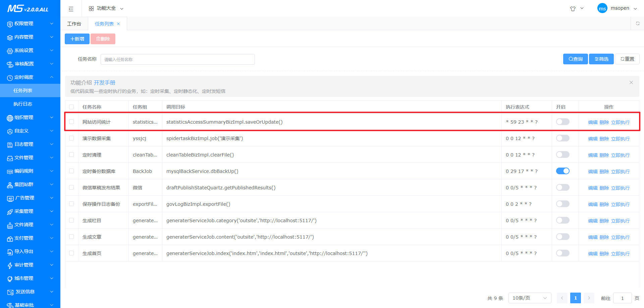Click the sidebar collapse hamburger icon
The image size is (644, 308).
point(71,9)
